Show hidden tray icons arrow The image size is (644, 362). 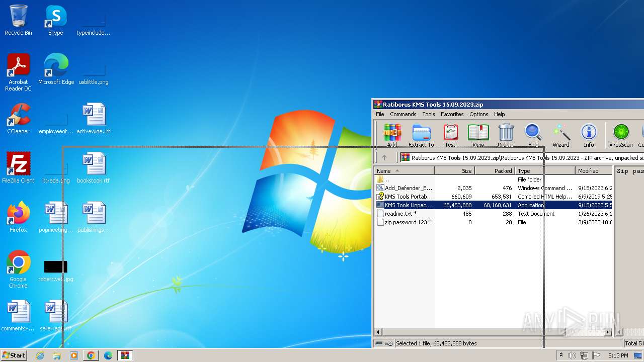point(561,355)
